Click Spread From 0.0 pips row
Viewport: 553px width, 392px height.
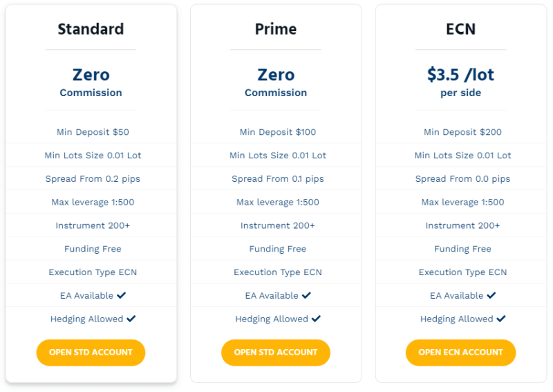(462, 178)
